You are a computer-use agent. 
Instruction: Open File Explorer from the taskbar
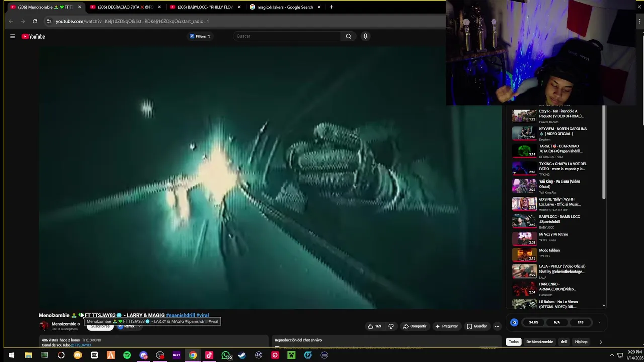[x=28, y=355]
